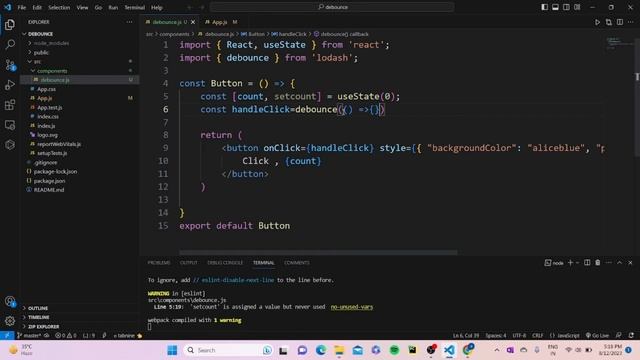Open the Help menu
640x360 pixels.
pyautogui.click(x=157, y=7)
